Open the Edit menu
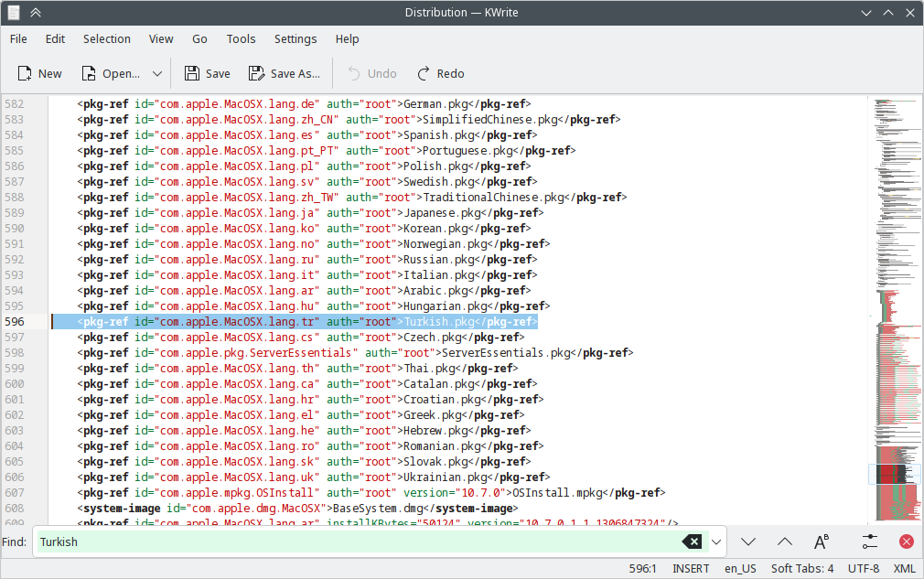This screenshot has width=924, height=579. [55, 39]
